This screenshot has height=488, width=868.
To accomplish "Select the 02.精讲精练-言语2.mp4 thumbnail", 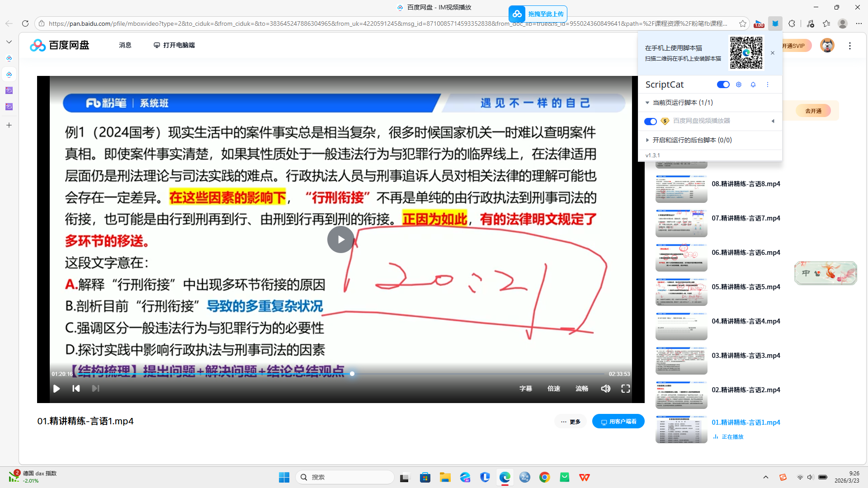I will coord(681,394).
